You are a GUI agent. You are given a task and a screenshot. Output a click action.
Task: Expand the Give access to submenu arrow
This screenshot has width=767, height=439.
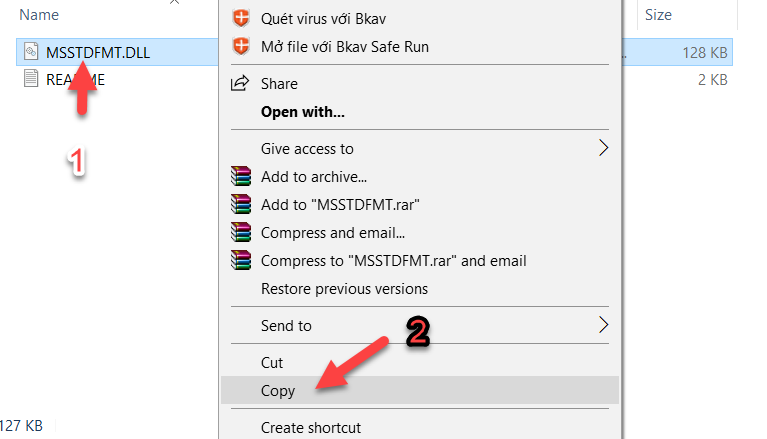603,148
